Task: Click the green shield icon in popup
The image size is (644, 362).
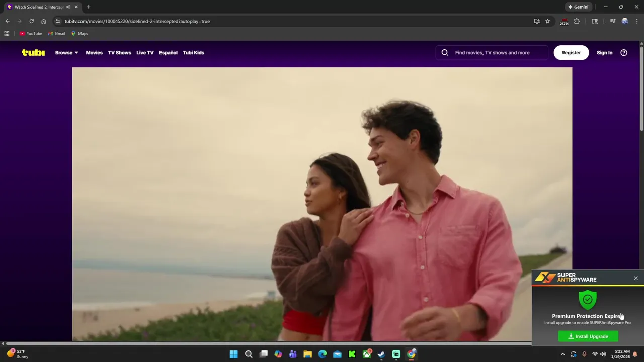Action: [x=588, y=300]
